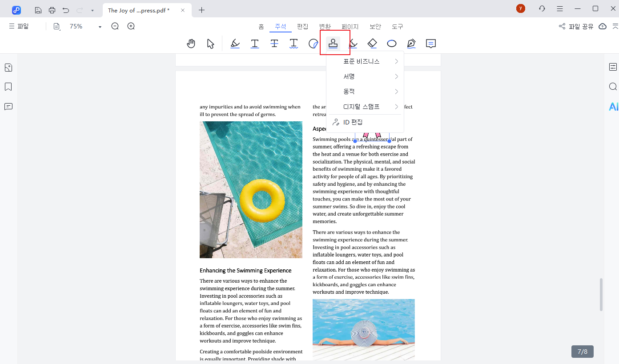
Task: Select the arrow Select tool
Action: 210,44
